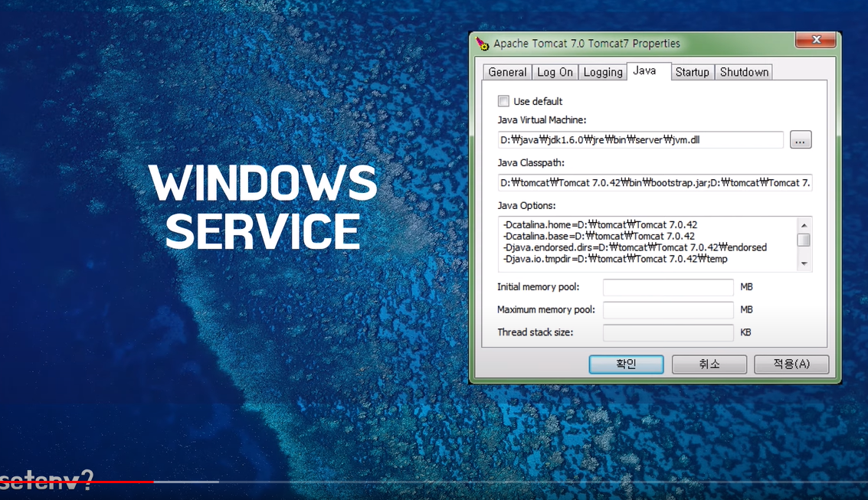Select the -Dcatalina.home option line
The width and height of the screenshot is (868, 500).
click(x=600, y=224)
